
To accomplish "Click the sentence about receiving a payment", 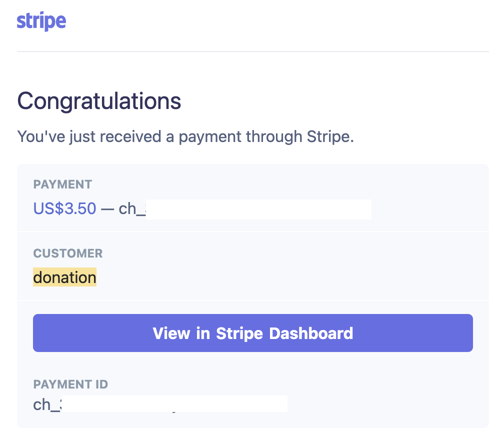I will (x=185, y=136).
